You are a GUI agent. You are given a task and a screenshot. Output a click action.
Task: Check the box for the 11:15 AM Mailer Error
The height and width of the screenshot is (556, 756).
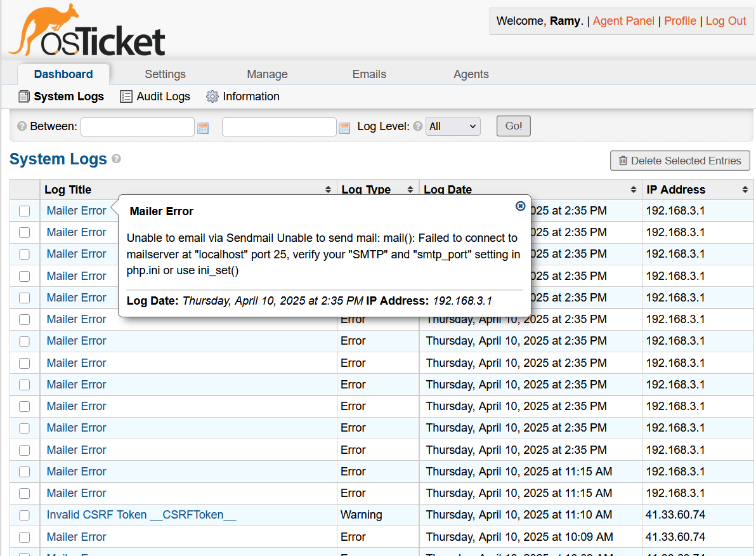[24, 472]
